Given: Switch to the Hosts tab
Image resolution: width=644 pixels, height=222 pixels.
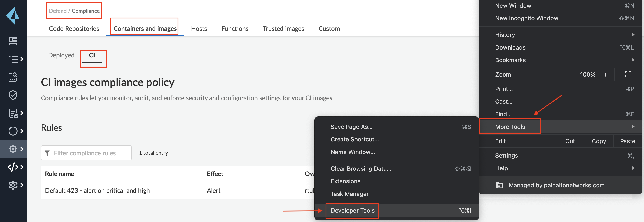Looking at the screenshot, I should coord(199,29).
